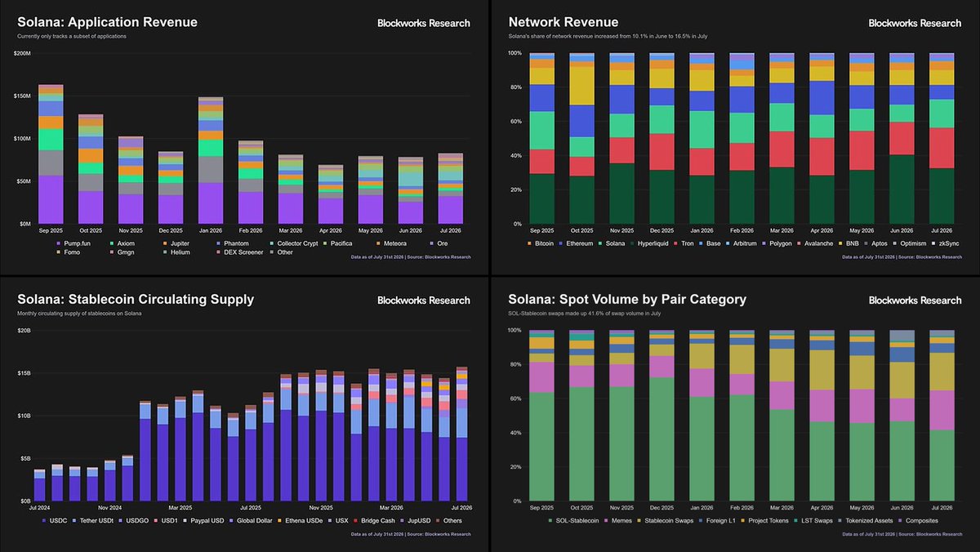The image size is (980, 552).
Task: Select USDGO legend entry
Action: (133, 521)
